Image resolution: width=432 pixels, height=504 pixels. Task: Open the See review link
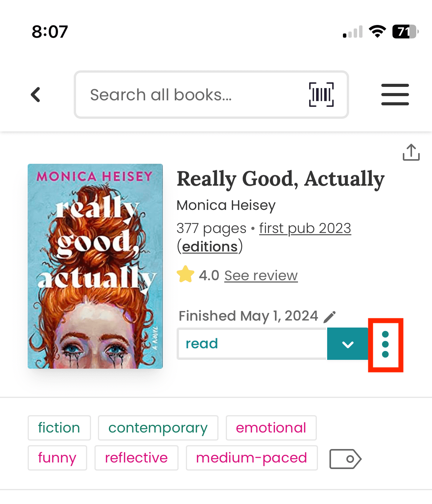pyautogui.click(x=261, y=275)
